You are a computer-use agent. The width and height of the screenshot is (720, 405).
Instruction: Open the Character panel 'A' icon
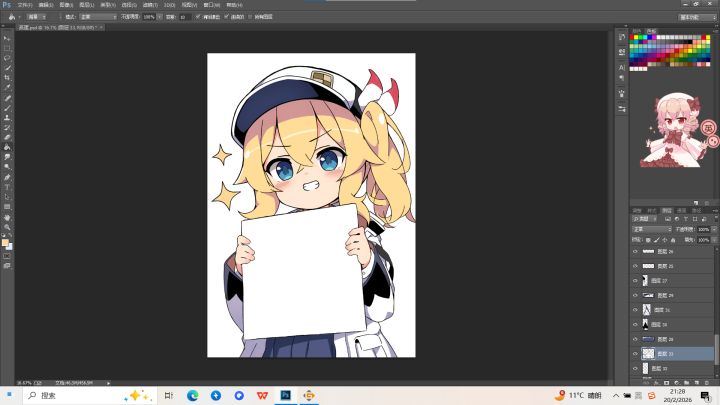pos(622,68)
